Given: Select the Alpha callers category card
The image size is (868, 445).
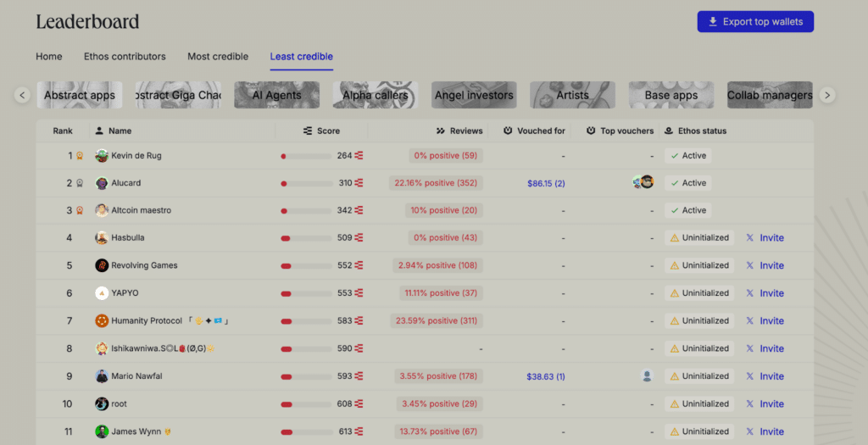Looking at the screenshot, I should click(376, 95).
